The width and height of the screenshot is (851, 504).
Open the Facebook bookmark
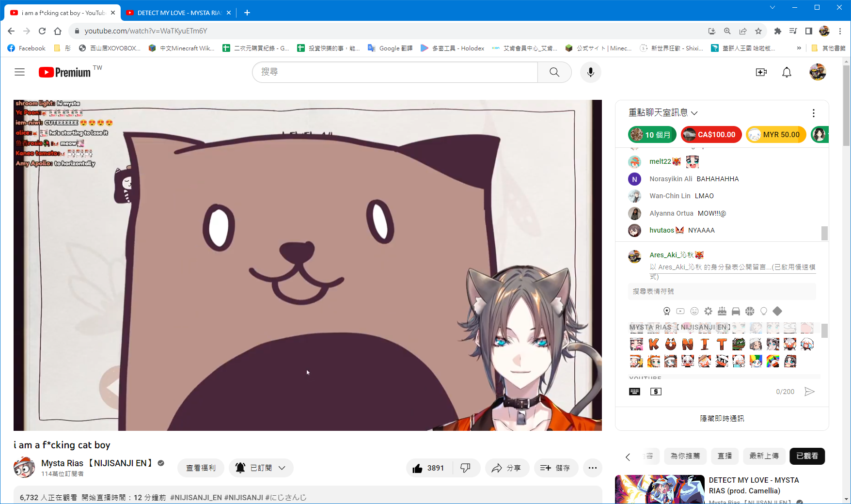(x=27, y=48)
